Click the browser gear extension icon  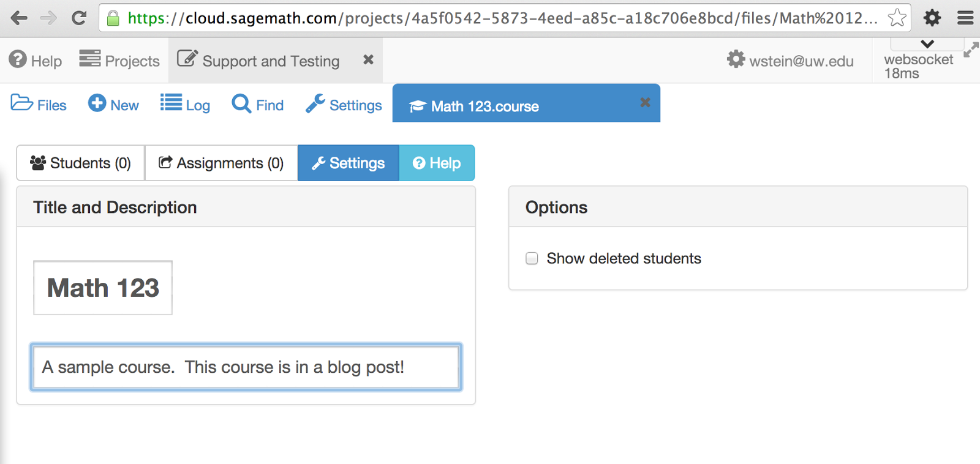click(932, 18)
